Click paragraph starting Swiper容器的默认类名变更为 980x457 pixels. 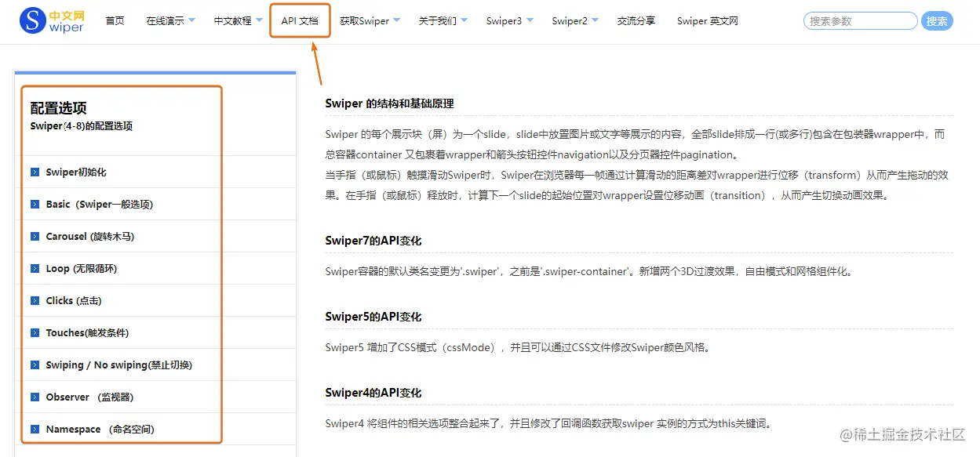(x=589, y=272)
